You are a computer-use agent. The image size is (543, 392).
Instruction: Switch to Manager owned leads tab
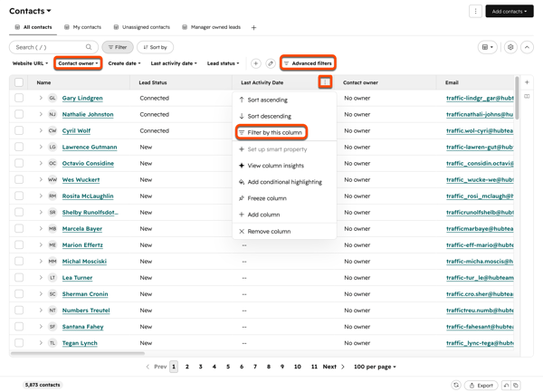point(212,27)
